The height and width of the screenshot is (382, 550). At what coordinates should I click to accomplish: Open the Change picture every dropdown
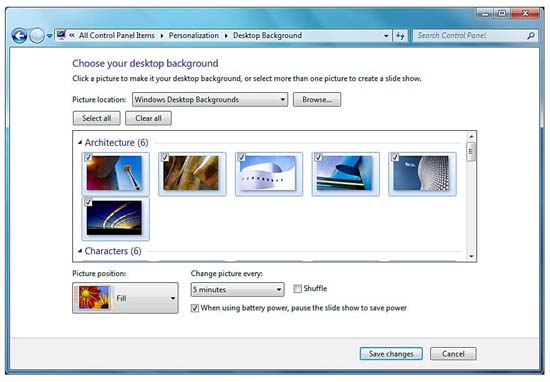pos(237,290)
